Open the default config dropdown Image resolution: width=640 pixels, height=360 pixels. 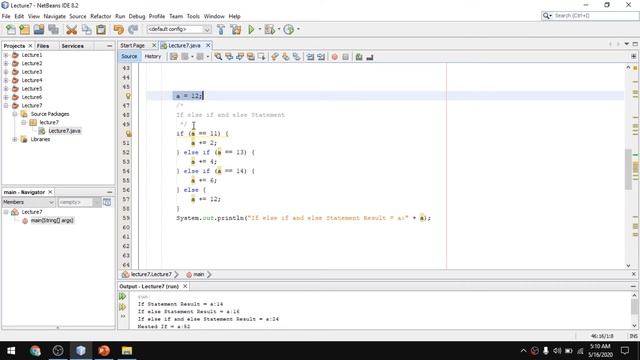coord(179,29)
